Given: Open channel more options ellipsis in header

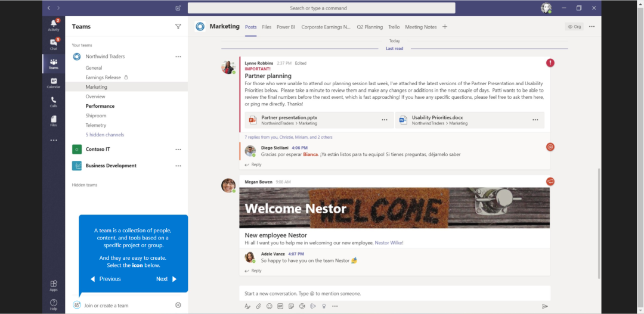Looking at the screenshot, I should pyautogui.click(x=592, y=26).
